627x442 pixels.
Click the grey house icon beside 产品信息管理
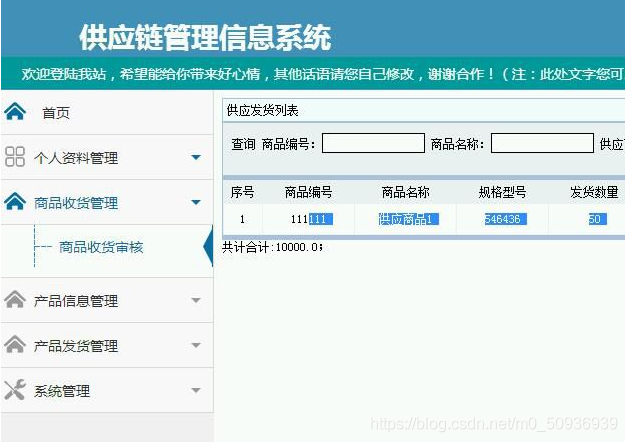pyautogui.click(x=15, y=299)
